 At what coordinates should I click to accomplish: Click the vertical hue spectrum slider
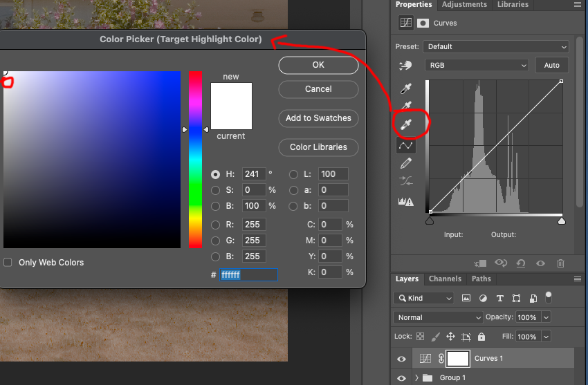195,159
